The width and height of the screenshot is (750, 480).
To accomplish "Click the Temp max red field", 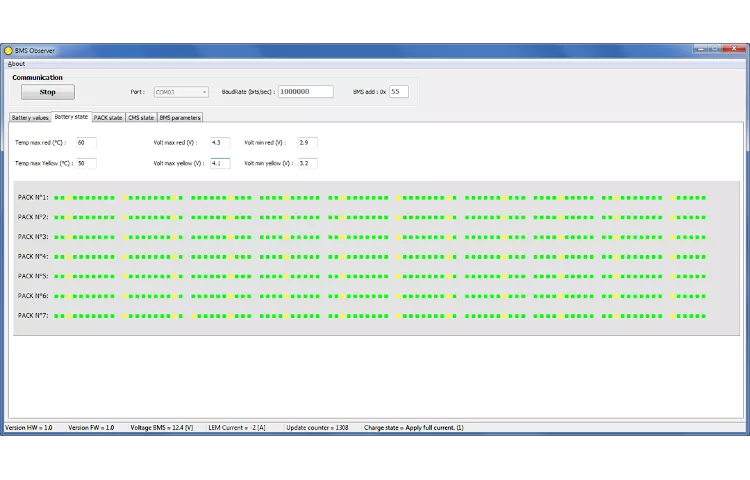I will pos(85,143).
